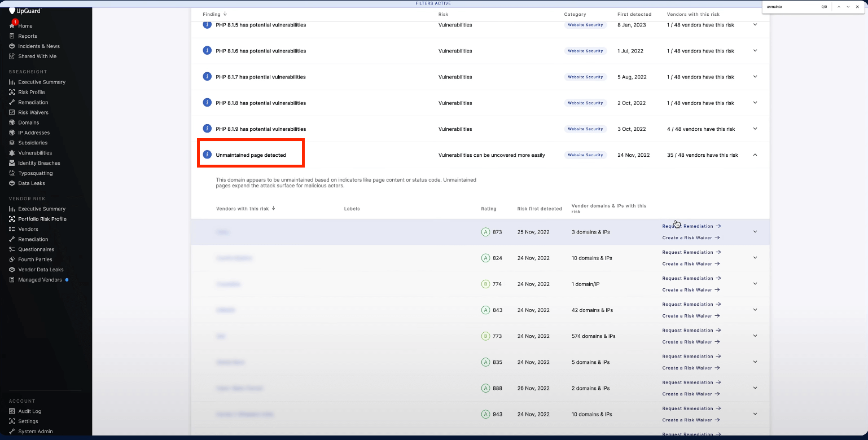Viewport: 868px width, 440px height.
Task: Click info icon for PHP 8.1.7 finding
Action: [207, 77]
